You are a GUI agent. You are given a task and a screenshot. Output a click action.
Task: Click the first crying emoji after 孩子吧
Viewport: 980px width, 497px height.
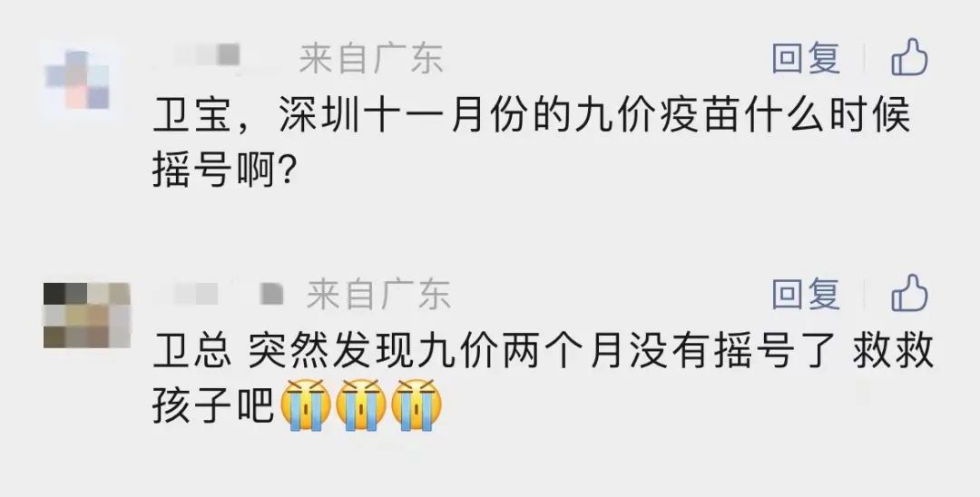pos(306,404)
